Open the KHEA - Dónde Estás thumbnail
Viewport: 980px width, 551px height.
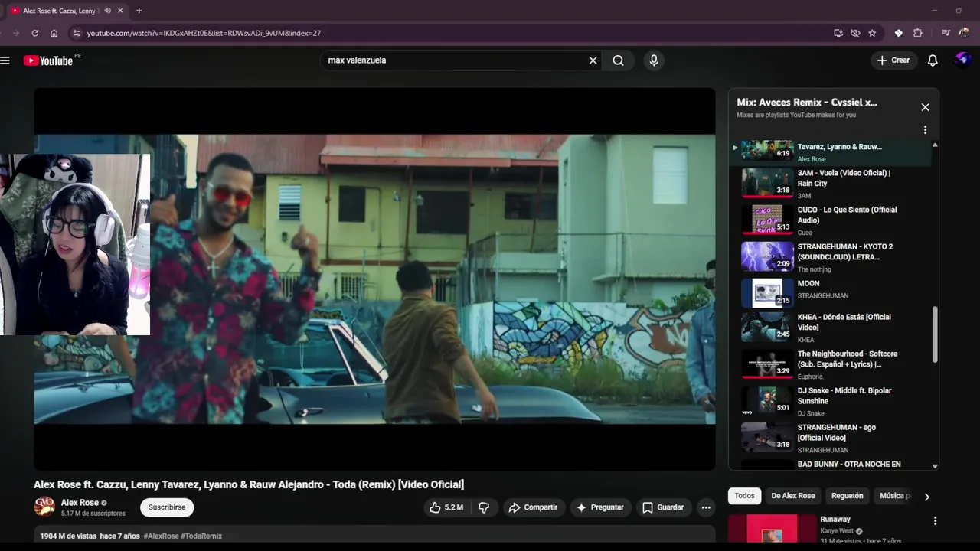[x=767, y=327]
